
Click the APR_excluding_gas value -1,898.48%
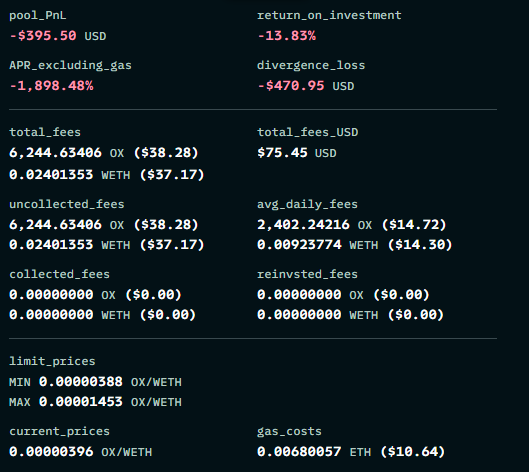[x=51, y=86]
